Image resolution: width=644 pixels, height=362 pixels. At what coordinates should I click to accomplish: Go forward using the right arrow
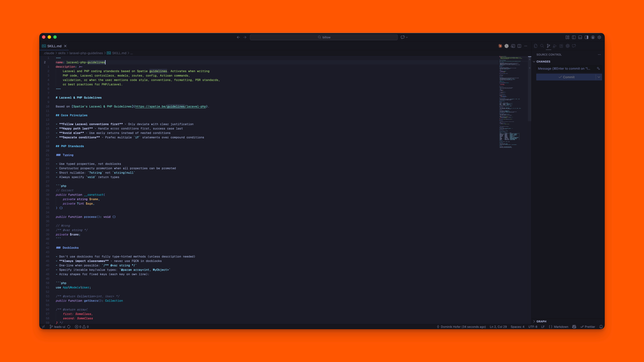point(245,37)
